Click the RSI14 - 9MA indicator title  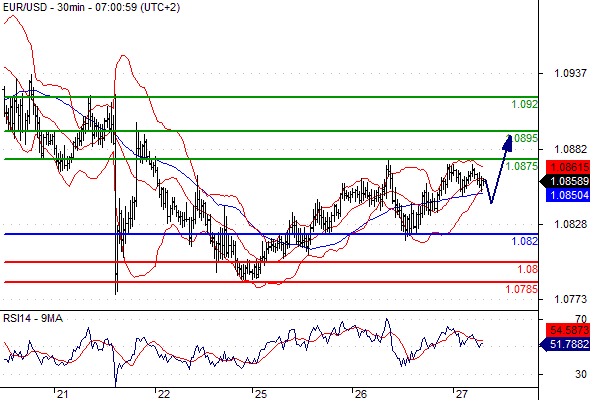click(33, 318)
